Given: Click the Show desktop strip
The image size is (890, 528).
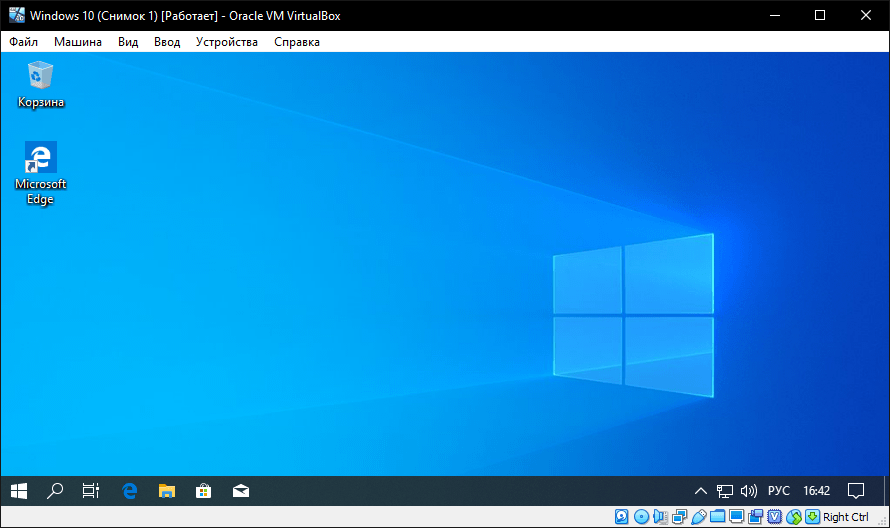Looking at the screenshot, I should point(886,491).
